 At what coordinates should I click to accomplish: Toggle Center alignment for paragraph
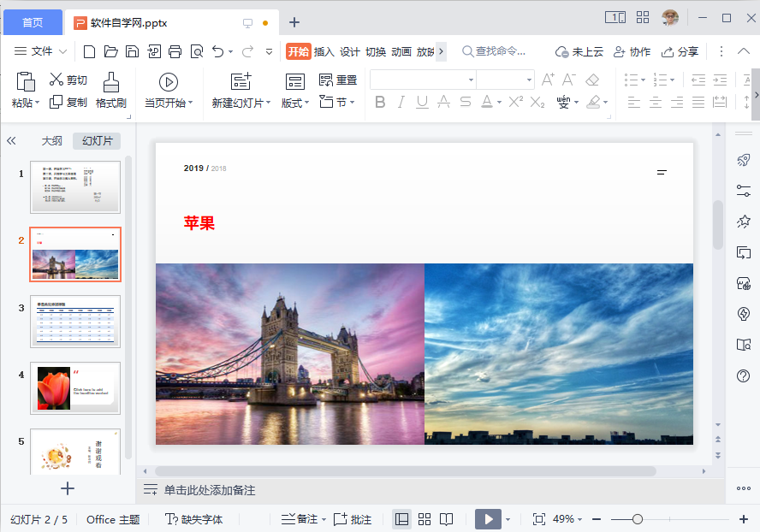pyautogui.click(x=656, y=102)
